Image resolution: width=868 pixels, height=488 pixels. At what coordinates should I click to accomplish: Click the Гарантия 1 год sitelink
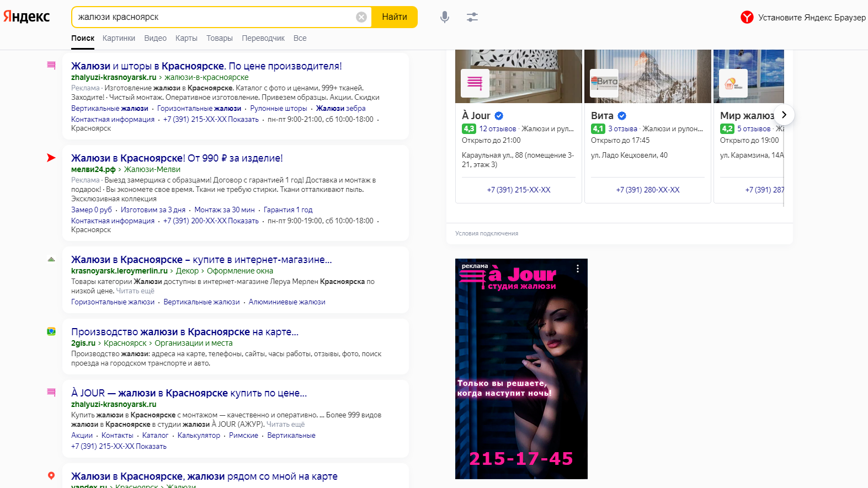click(x=288, y=210)
